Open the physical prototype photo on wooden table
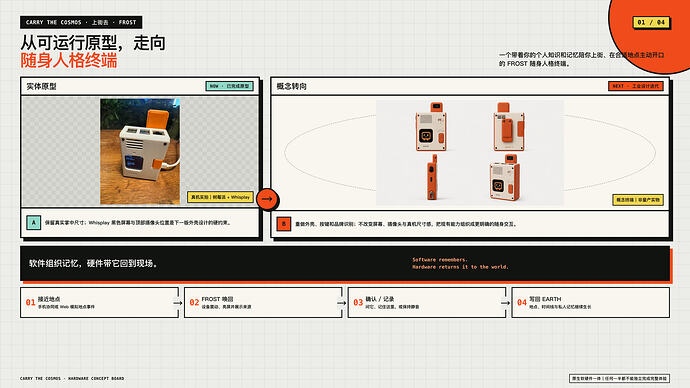 140,151
